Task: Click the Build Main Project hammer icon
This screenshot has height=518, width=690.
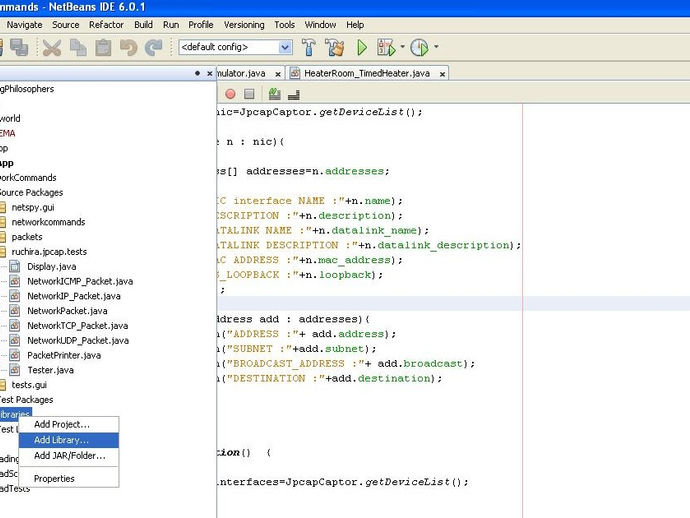Action: click(x=308, y=47)
